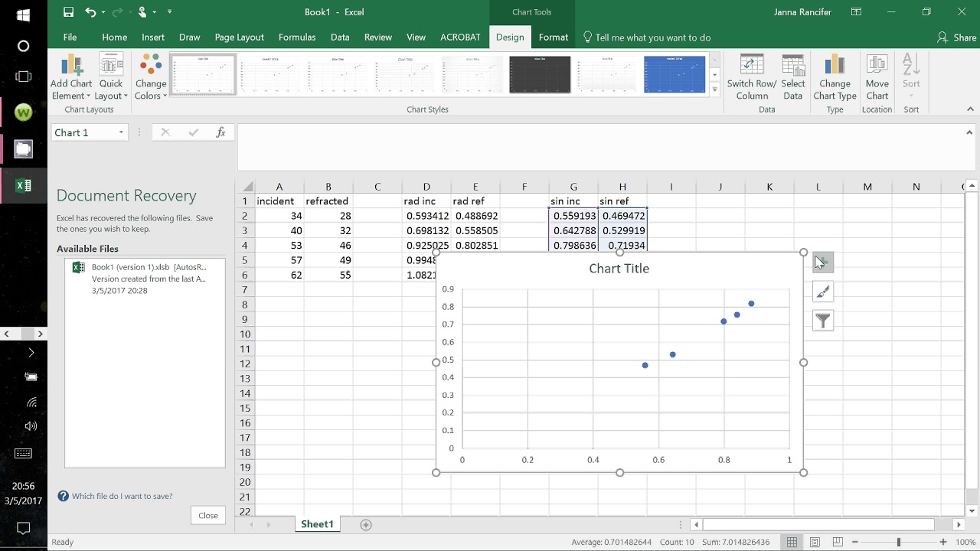Show hidden taskbar icons chevron
Viewport: 980px width, 551px height.
coord(31,353)
